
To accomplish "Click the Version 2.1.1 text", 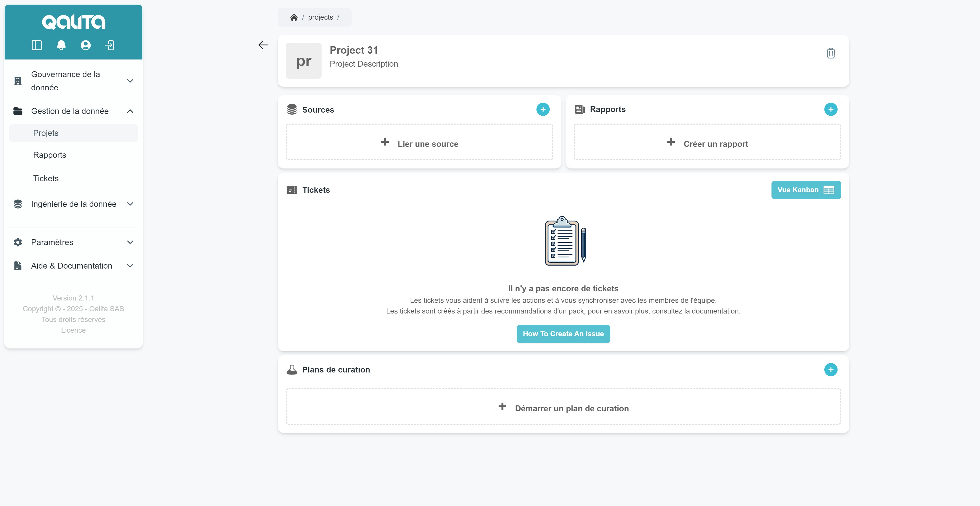I will pos(73,298).
